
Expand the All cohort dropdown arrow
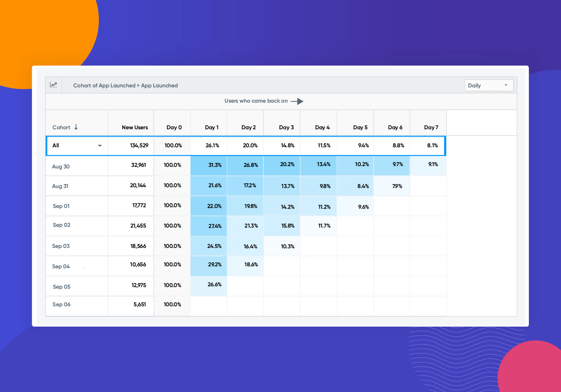[100, 146]
